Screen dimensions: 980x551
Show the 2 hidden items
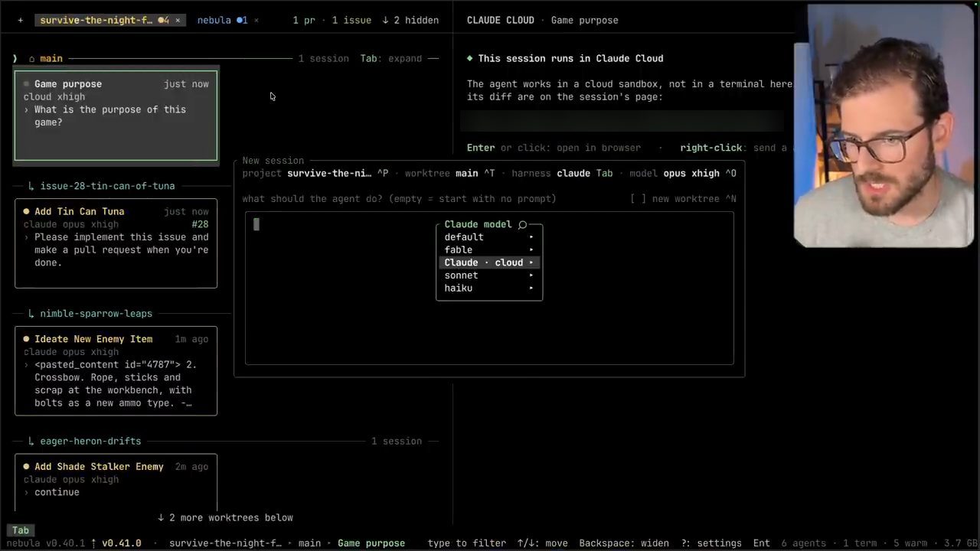(410, 21)
